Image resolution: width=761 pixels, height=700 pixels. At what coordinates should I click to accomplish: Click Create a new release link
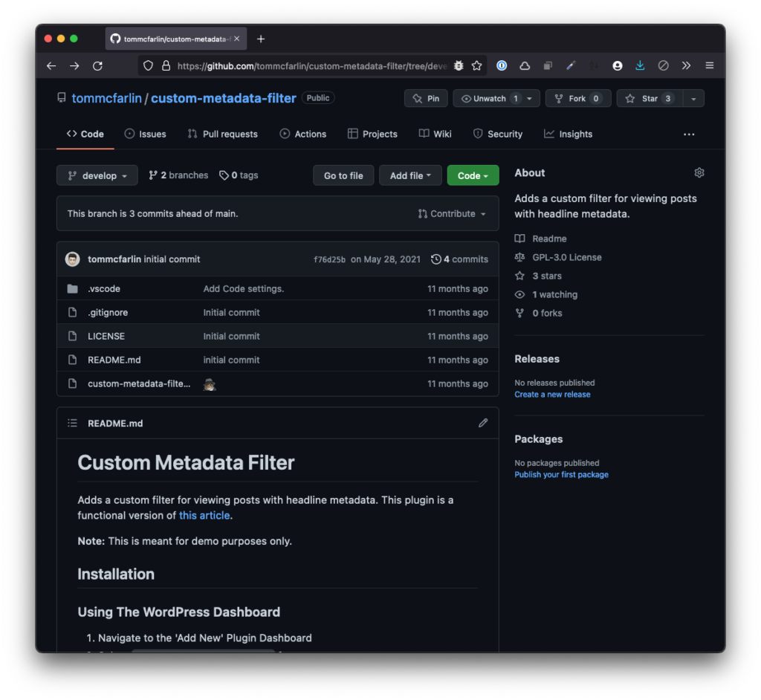pyautogui.click(x=552, y=395)
